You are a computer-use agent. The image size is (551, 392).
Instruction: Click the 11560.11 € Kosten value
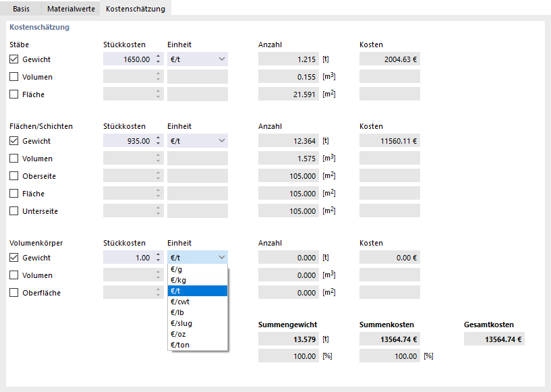(390, 140)
